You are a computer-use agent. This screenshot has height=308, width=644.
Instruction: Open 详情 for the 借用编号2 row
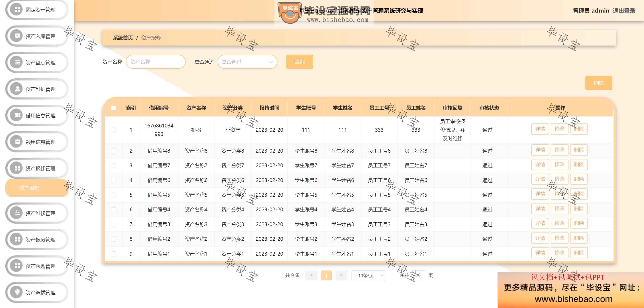540,238
